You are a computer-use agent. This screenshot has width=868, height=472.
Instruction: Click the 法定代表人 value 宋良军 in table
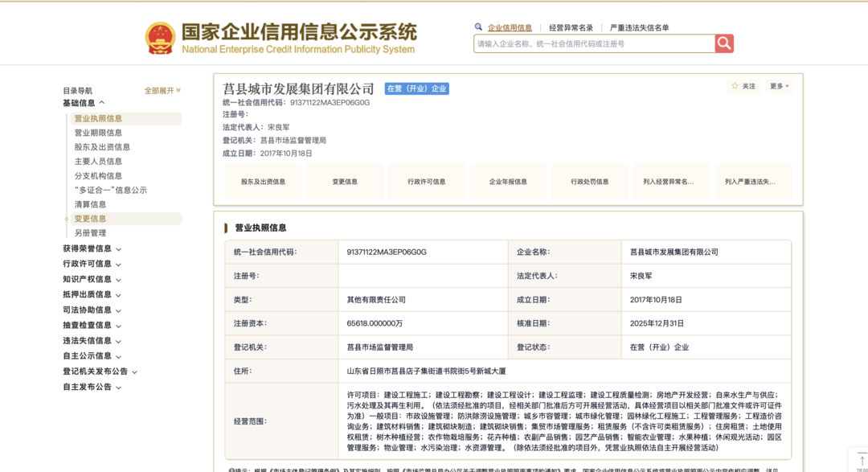(641, 276)
